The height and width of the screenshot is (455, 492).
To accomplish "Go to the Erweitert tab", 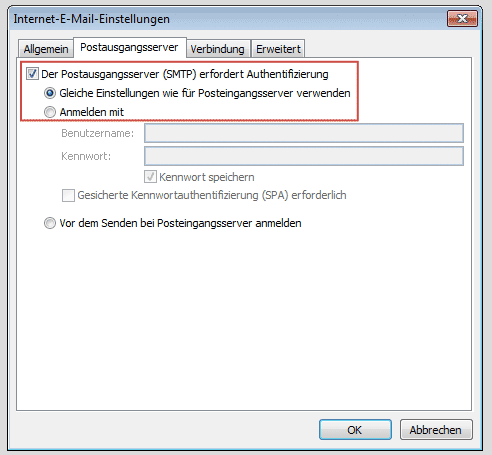I will (278, 49).
